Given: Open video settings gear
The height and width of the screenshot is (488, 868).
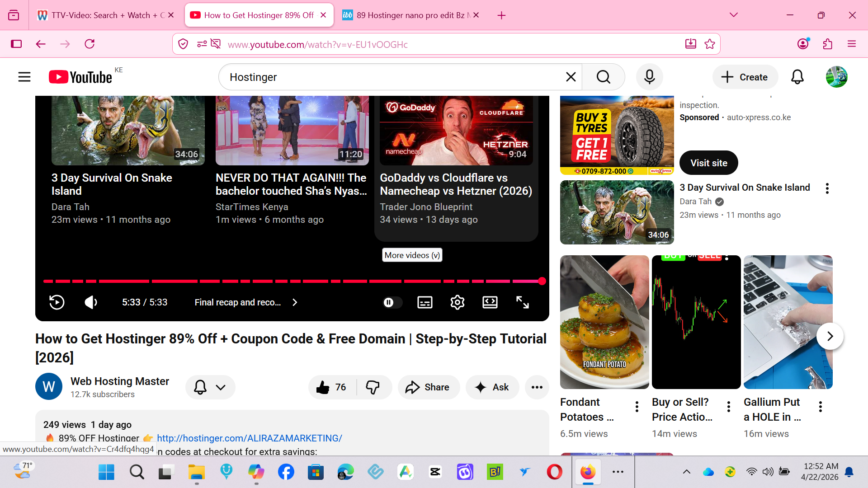Looking at the screenshot, I should tap(457, 302).
